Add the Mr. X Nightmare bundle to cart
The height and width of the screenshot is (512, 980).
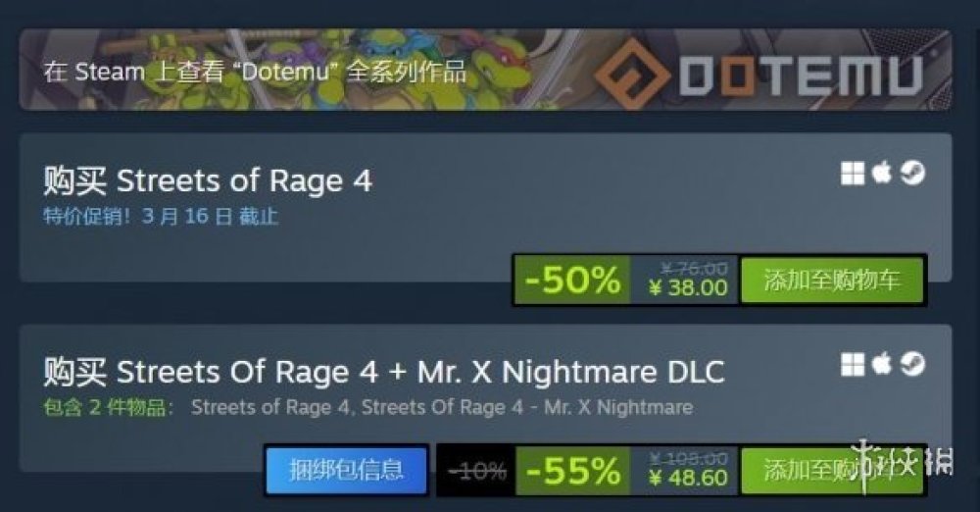point(832,470)
